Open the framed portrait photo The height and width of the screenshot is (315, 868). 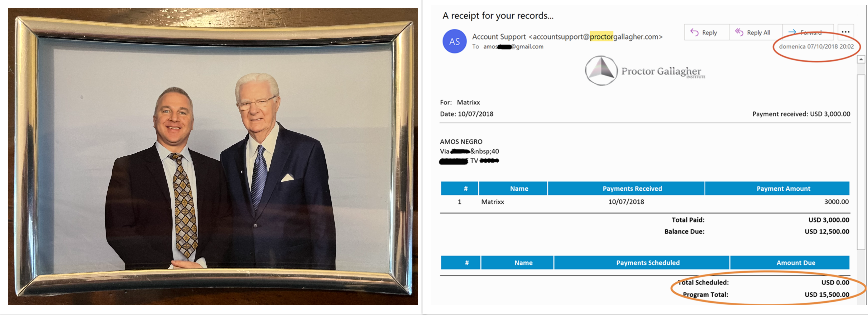pos(213,157)
